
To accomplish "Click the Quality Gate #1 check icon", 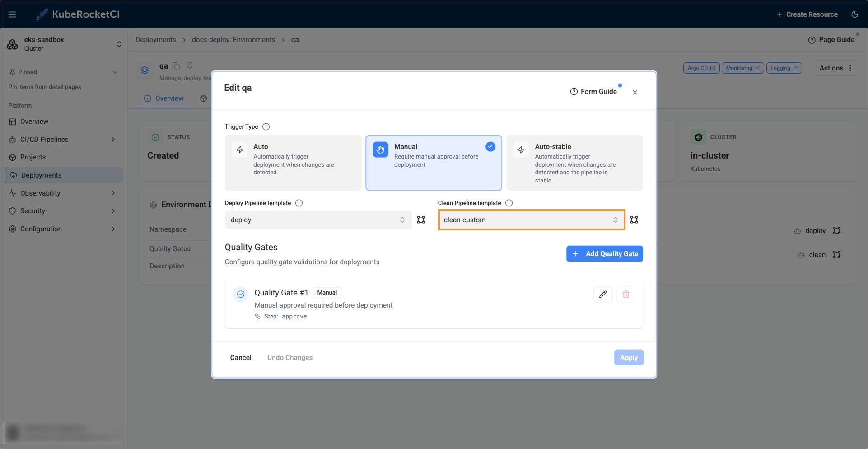I will (241, 295).
